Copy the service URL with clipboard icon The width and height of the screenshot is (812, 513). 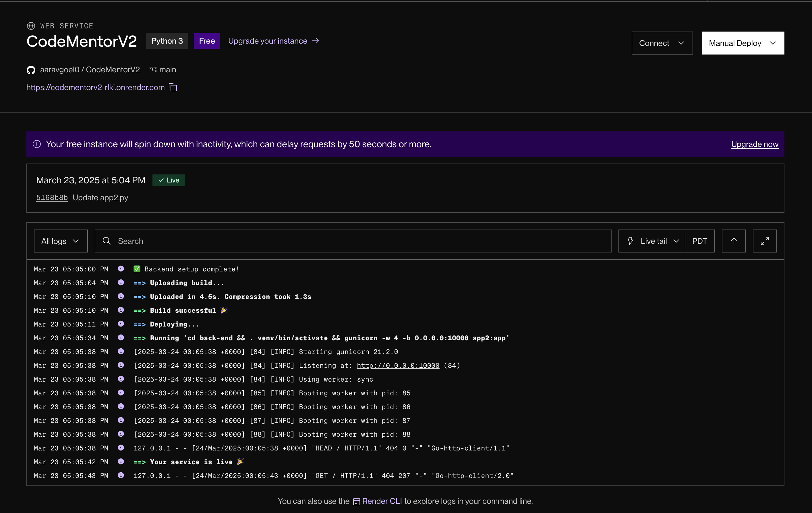[173, 87]
